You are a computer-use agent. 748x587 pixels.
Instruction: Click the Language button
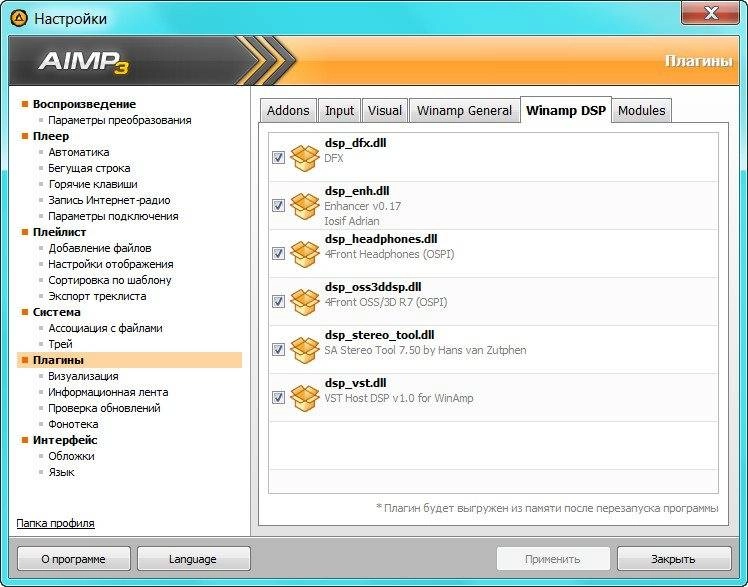click(x=193, y=559)
